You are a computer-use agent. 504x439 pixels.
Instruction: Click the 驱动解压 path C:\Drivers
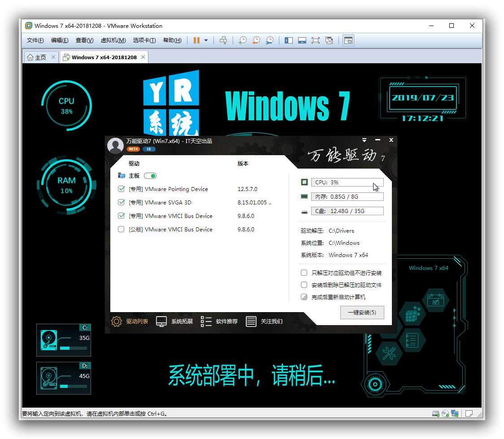pyautogui.click(x=341, y=231)
